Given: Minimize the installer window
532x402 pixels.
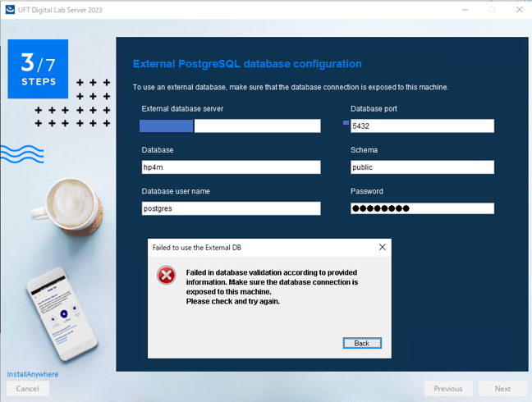Looking at the screenshot, I should [465, 10].
